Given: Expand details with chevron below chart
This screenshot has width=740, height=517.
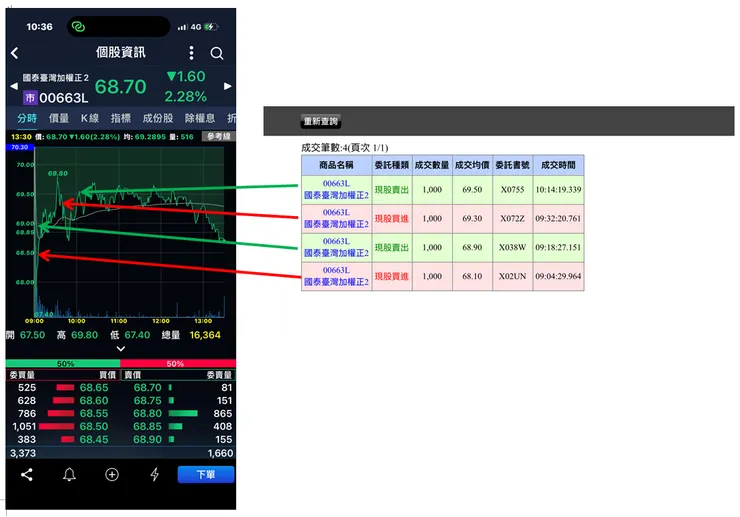Looking at the screenshot, I should (121, 349).
